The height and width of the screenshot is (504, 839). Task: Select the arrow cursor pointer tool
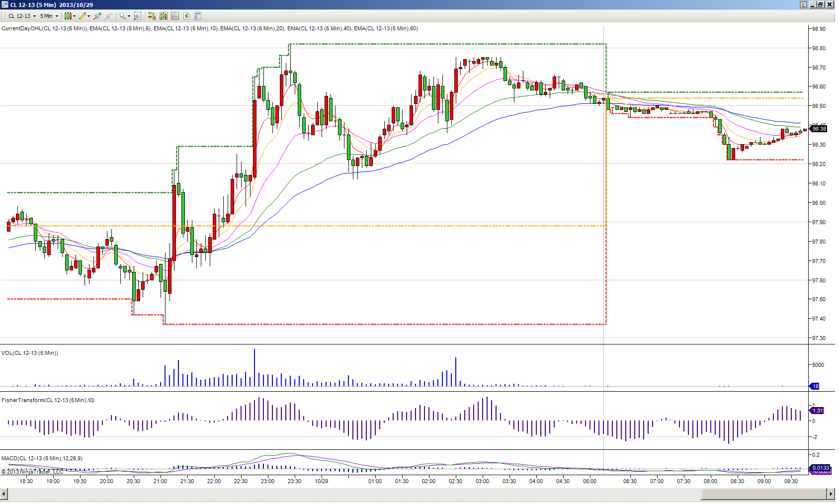pos(123,16)
